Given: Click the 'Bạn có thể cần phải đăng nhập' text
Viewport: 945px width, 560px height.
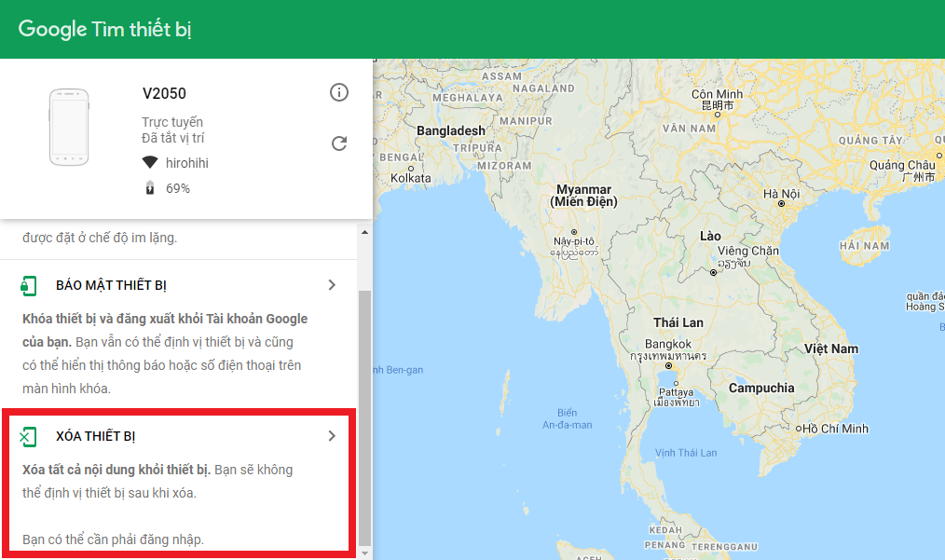Looking at the screenshot, I should 114,540.
